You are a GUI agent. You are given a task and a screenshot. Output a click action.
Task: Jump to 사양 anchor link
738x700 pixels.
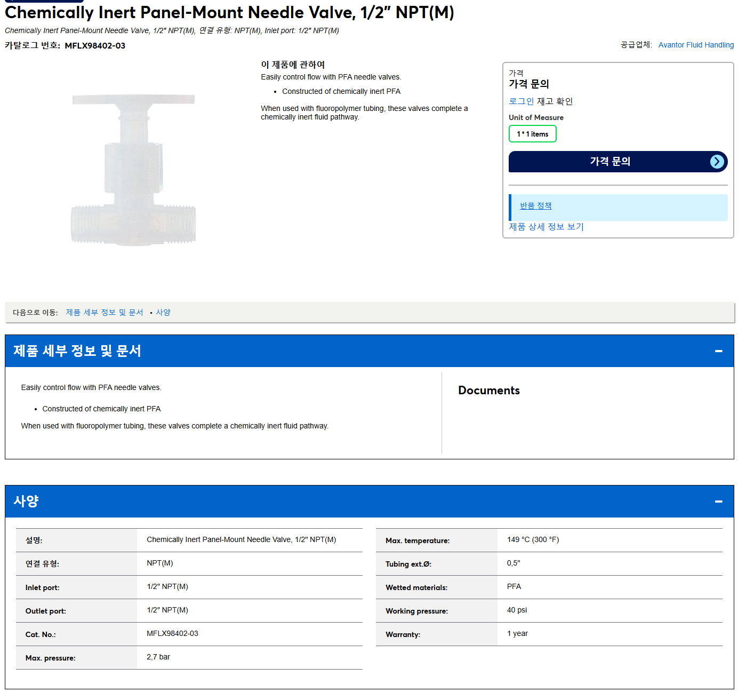163,313
